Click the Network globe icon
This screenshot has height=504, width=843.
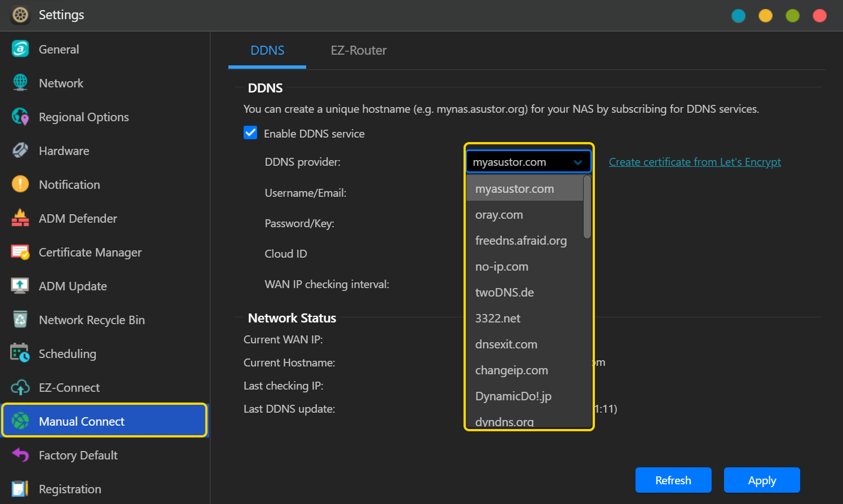(20, 83)
